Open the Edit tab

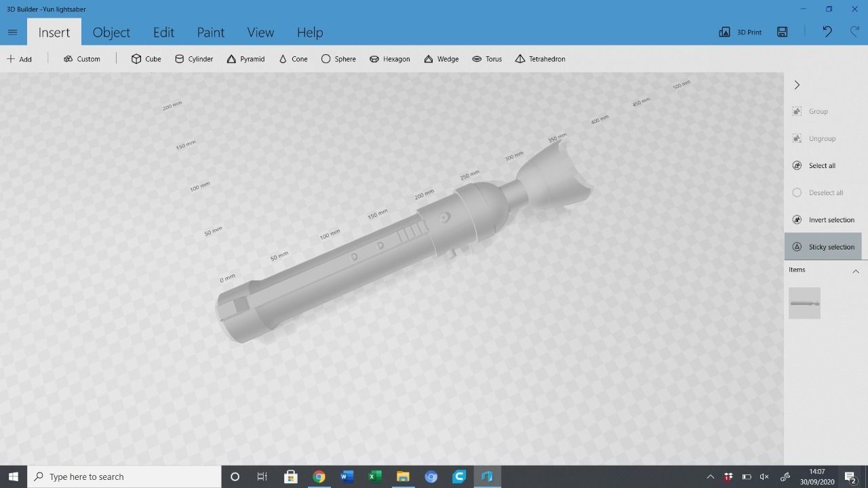click(x=163, y=32)
